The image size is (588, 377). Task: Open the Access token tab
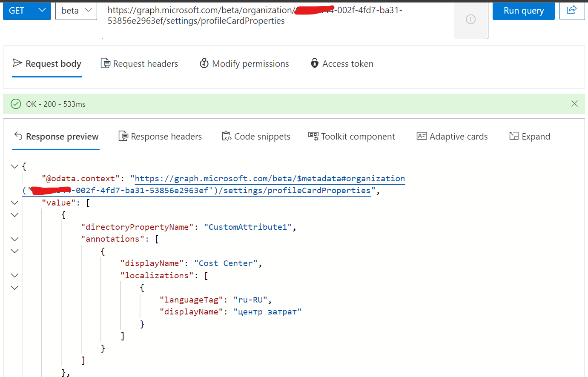tap(342, 64)
